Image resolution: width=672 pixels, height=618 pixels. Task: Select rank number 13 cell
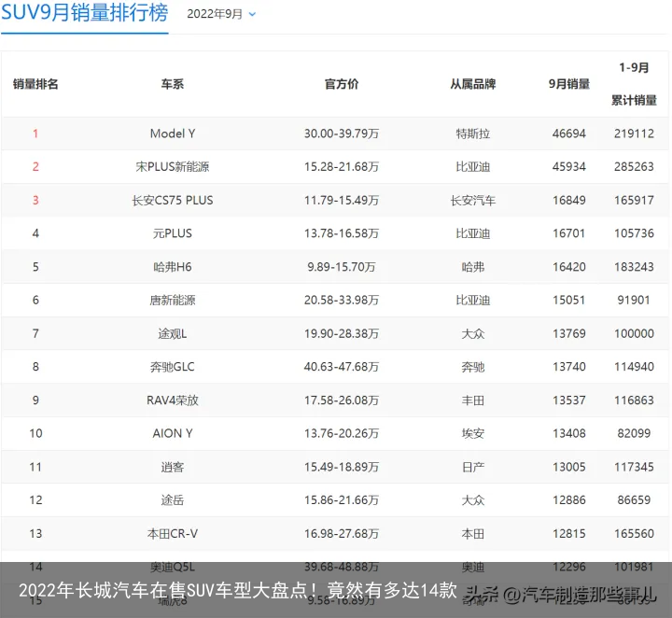(x=35, y=534)
